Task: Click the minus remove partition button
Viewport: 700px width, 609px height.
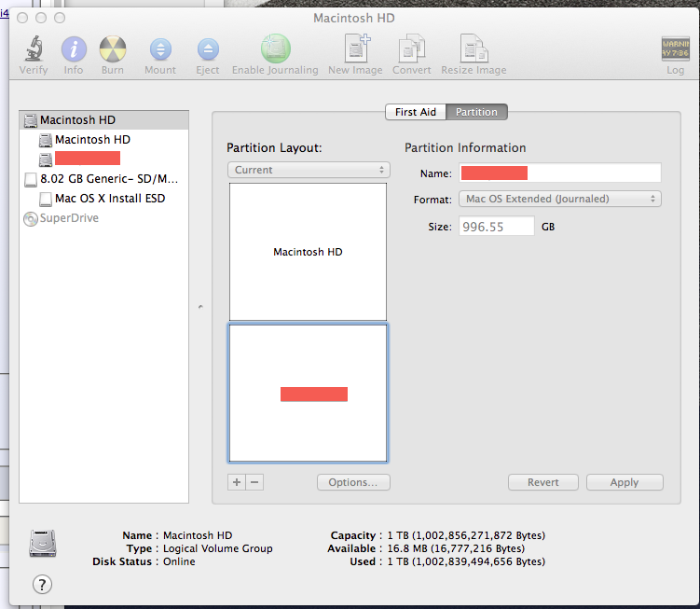Action: [254, 482]
